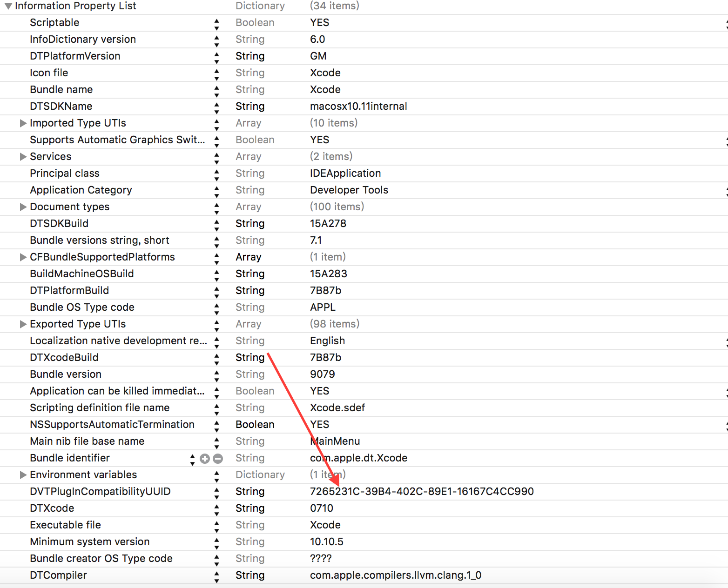Select the Bundle identifier key
The width and height of the screenshot is (728, 588).
pyautogui.click(x=70, y=458)
